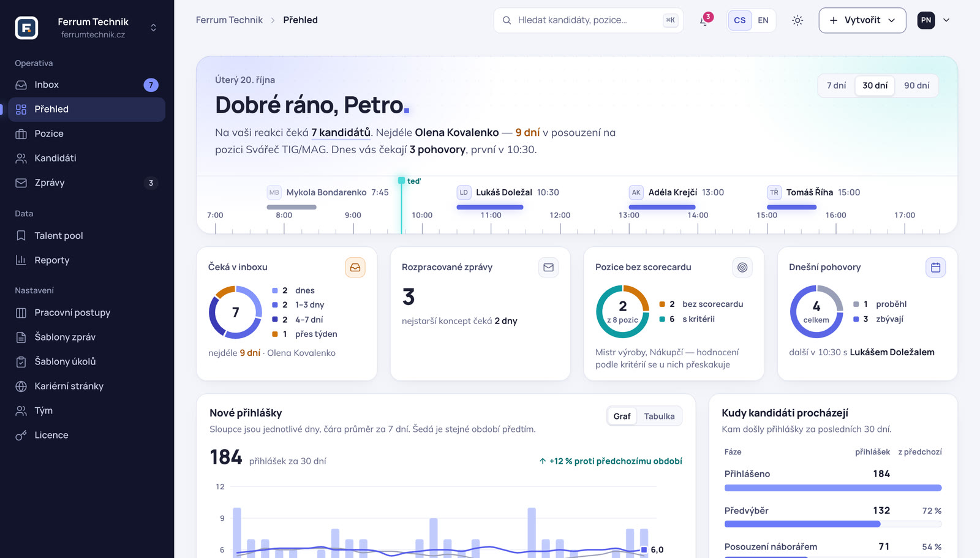Viewport: 980px width, 558px height.
Task: Click the calendar icon on Dnešní pohovory card
Action: tap(936, 268)
